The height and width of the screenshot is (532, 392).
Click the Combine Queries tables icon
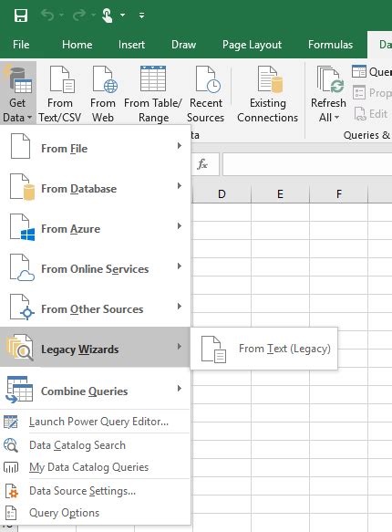(x=19, y=390)
